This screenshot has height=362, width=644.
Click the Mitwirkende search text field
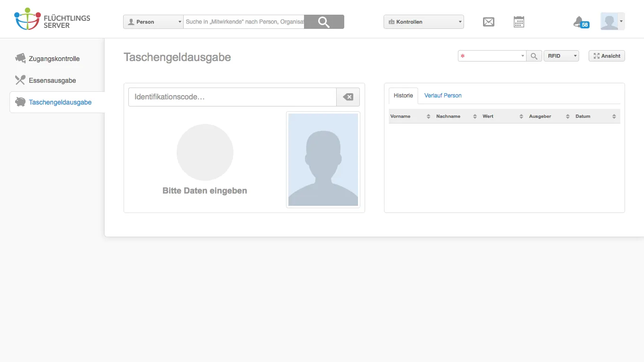244,22
